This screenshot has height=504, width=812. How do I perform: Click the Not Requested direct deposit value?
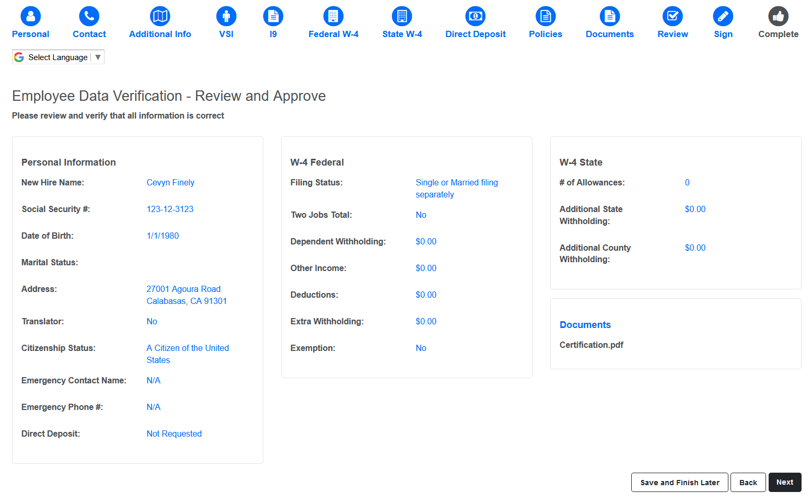tap(174, 433)
